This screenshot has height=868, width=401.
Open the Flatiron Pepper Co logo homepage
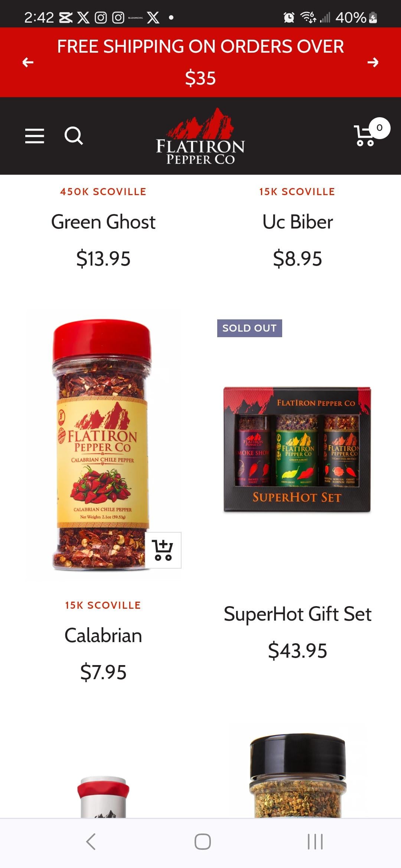pos(200,136)
